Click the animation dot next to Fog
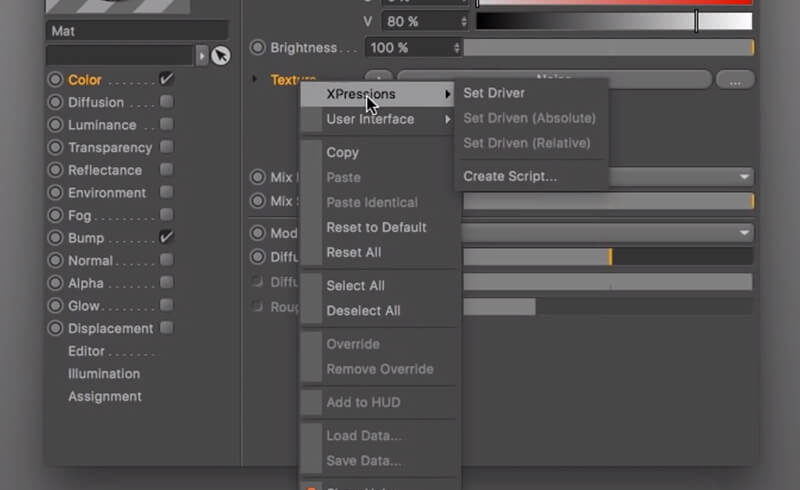The width and height of the screenshot is (800, 490). 55,215
